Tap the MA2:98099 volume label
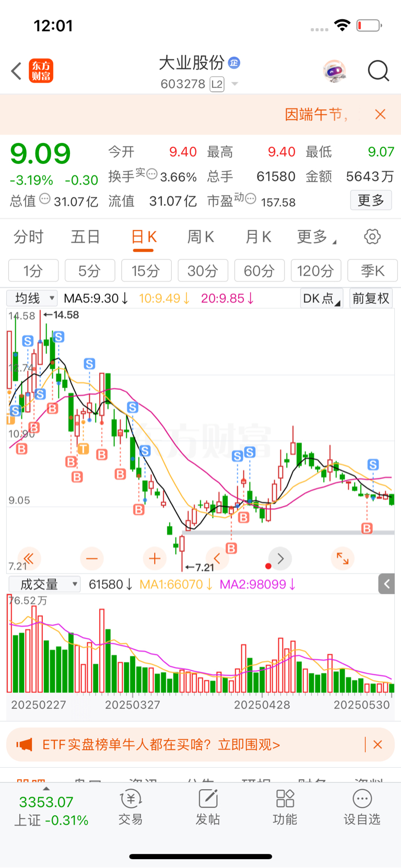 tap(257, 584)
